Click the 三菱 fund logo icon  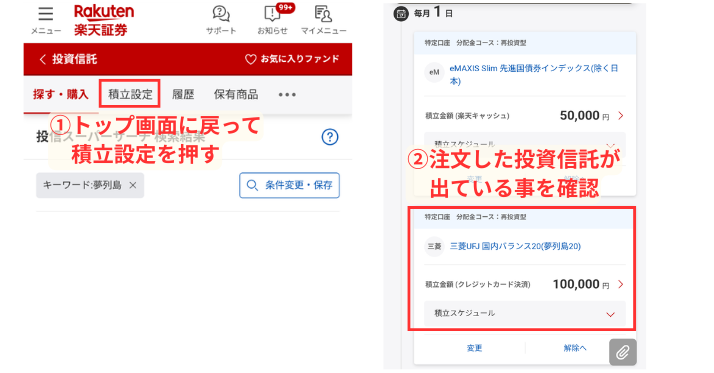434,246
